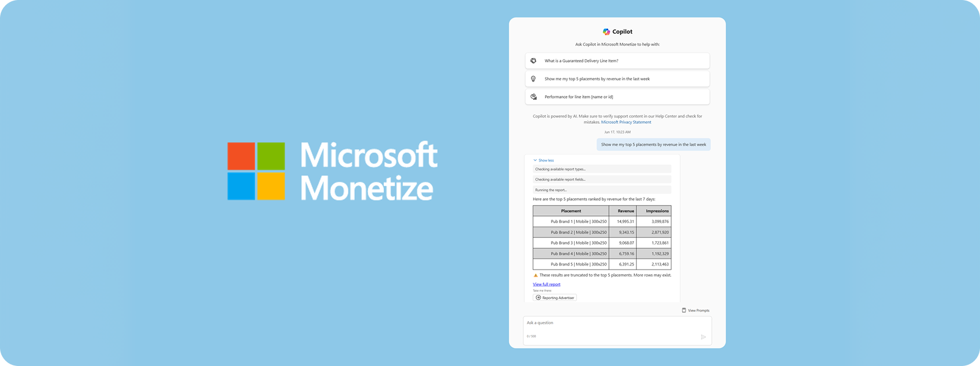This screenshot has height=366, width=980.
Task: Click the Placement column header
Action: click(571, 211)
